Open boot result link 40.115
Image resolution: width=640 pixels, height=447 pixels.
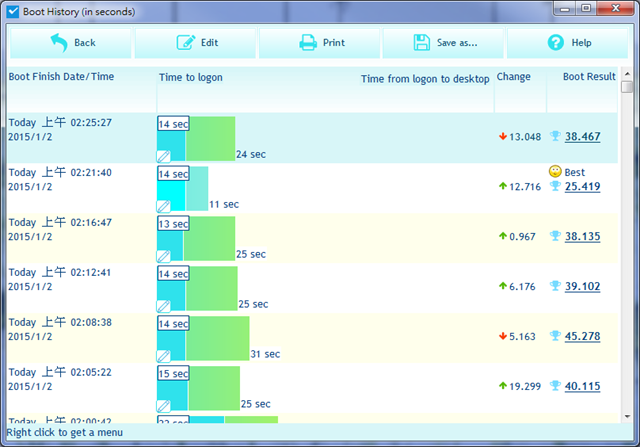click(x=582, y=386)
